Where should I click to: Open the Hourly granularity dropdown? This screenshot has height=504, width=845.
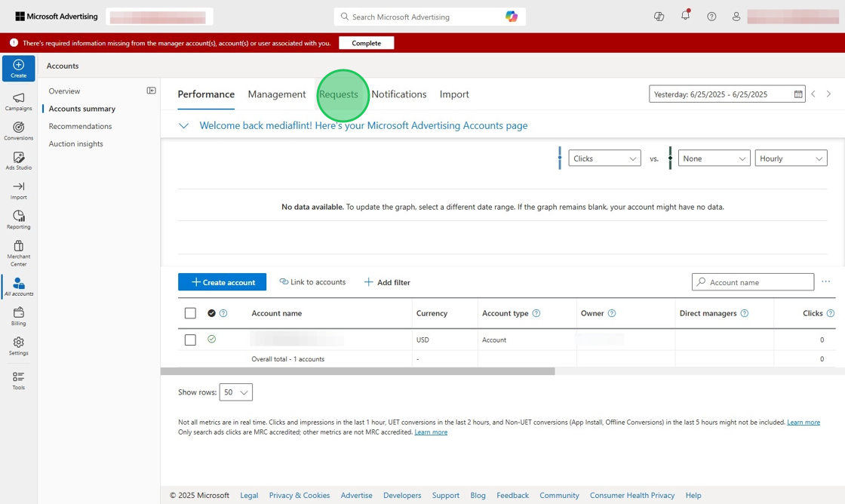click(791, 158)
